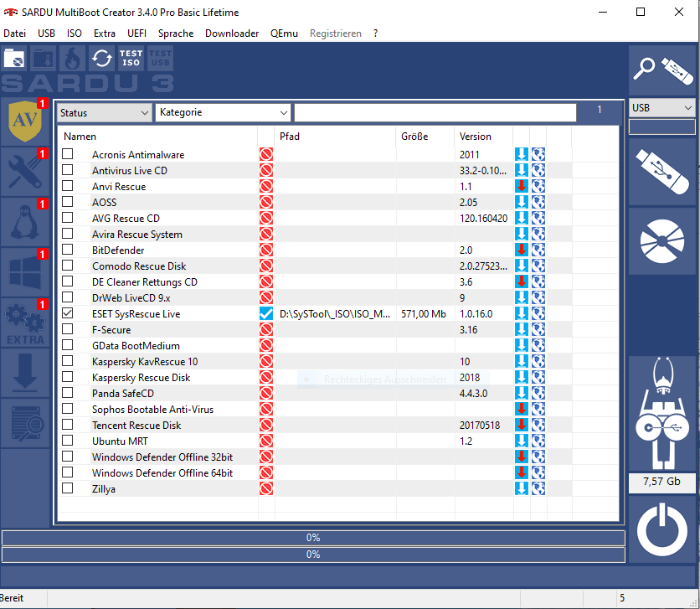This screenshot has width=700, height=609.
Task: Check the Windows Defender Offline 64bit checkbox
Action: [x=68, y=472]
